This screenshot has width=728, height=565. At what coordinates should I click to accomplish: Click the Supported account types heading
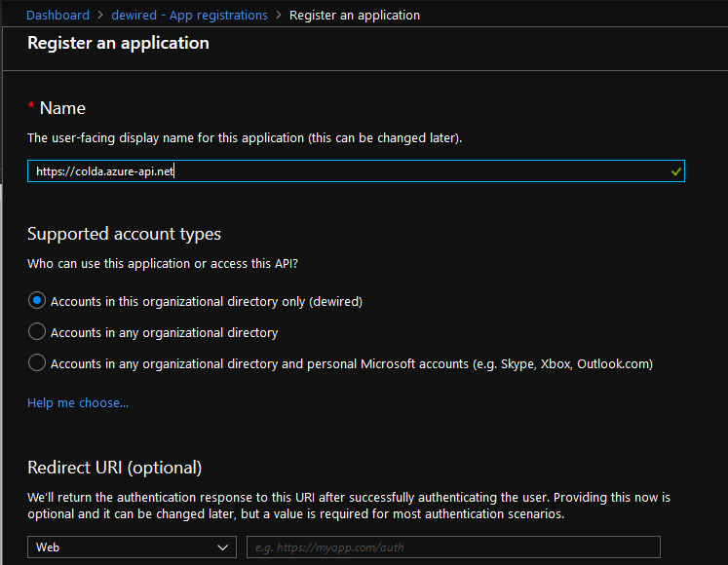point(124,234)
